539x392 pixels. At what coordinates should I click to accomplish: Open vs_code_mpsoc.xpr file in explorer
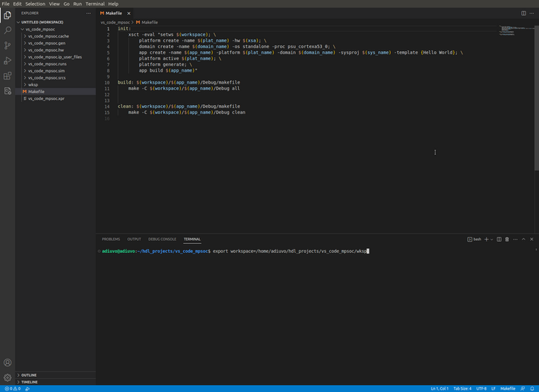point(46,99)
